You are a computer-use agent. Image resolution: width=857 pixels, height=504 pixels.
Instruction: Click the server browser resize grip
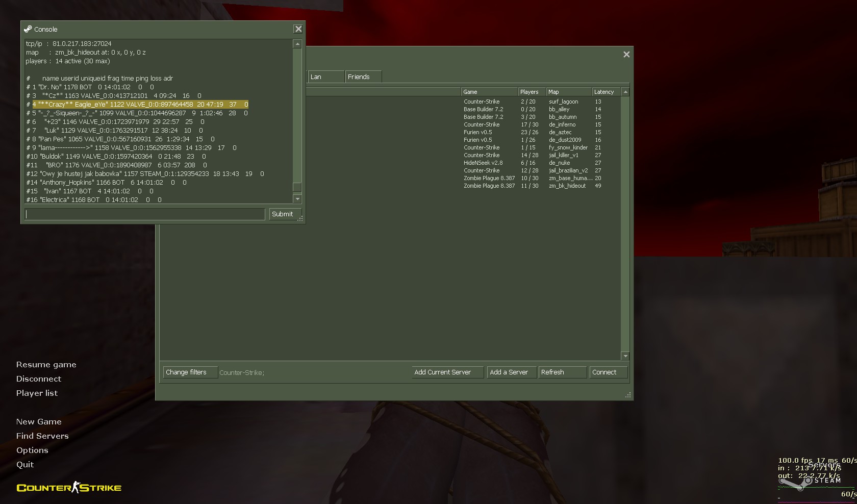tap(628, 395)
